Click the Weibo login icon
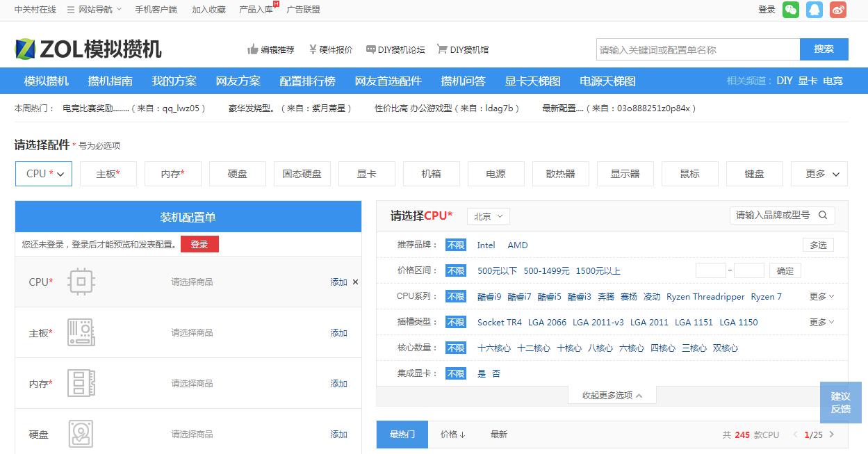The width and height of the screenshot is (868, 454). (x=837, y=10)
